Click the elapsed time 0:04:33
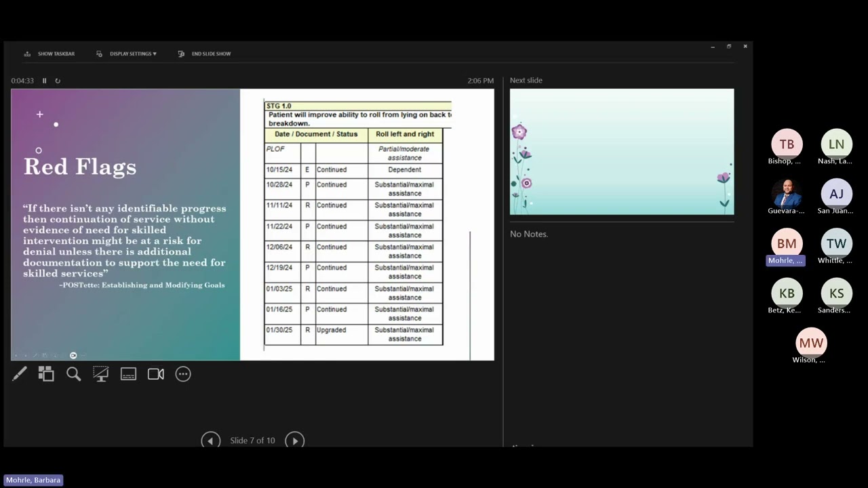This screenshot has height=488, width=868. pos(22,81)
